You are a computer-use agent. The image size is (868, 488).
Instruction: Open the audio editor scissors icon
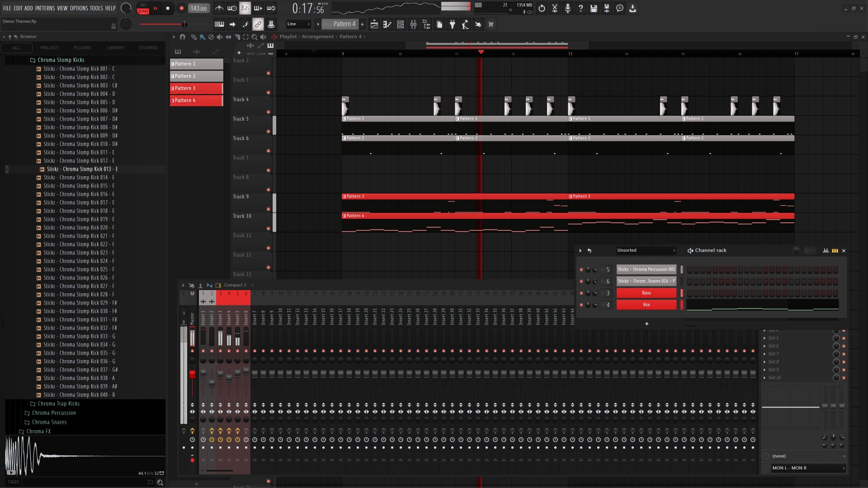(x=555, y=8)
